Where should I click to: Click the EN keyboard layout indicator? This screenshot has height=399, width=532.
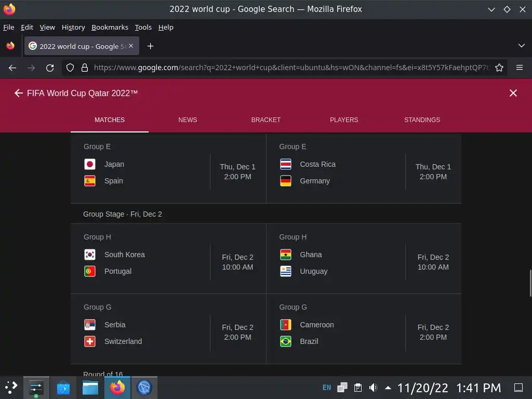327,388
